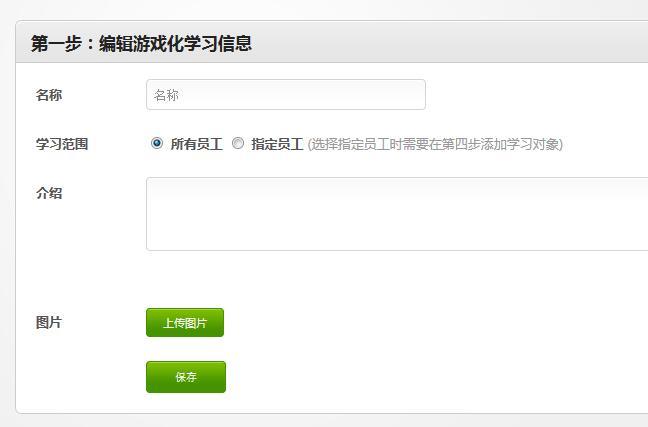648x427 pixels.
Task: Click the 第一步:编辑游戏化学习信息 heading
Action: [x=141, y=43]
